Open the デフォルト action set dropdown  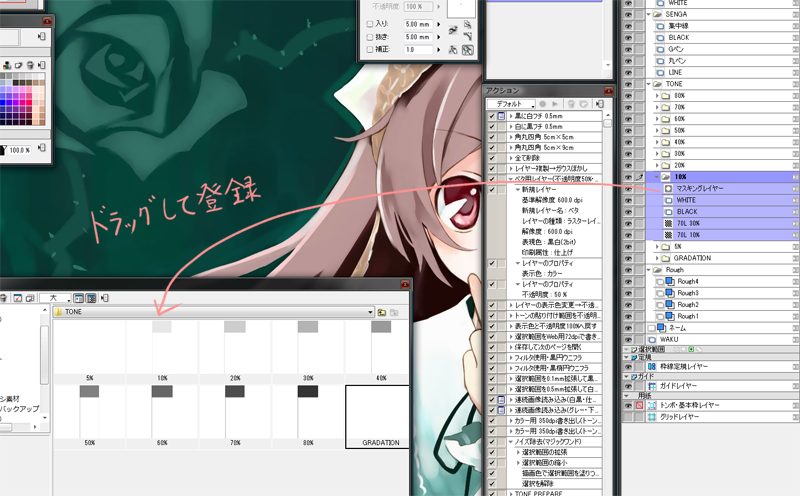tap(511, 104)
